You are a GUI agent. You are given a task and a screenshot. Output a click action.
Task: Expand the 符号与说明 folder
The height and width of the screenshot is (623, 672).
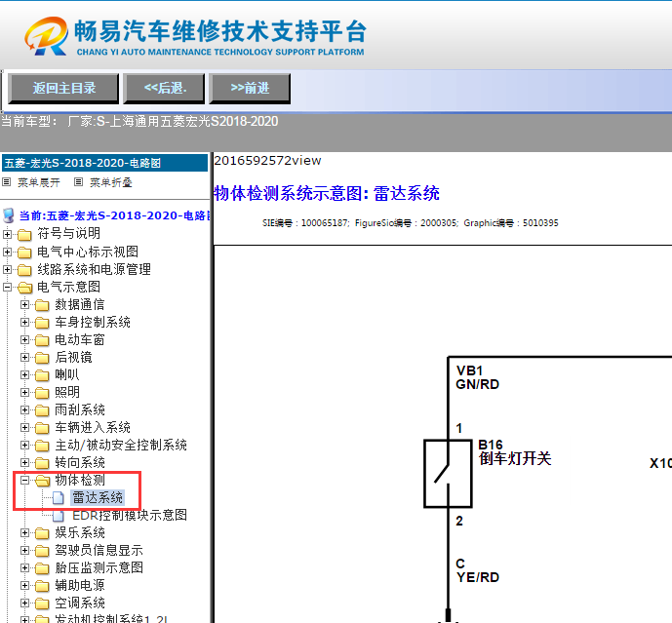(7, 234)
